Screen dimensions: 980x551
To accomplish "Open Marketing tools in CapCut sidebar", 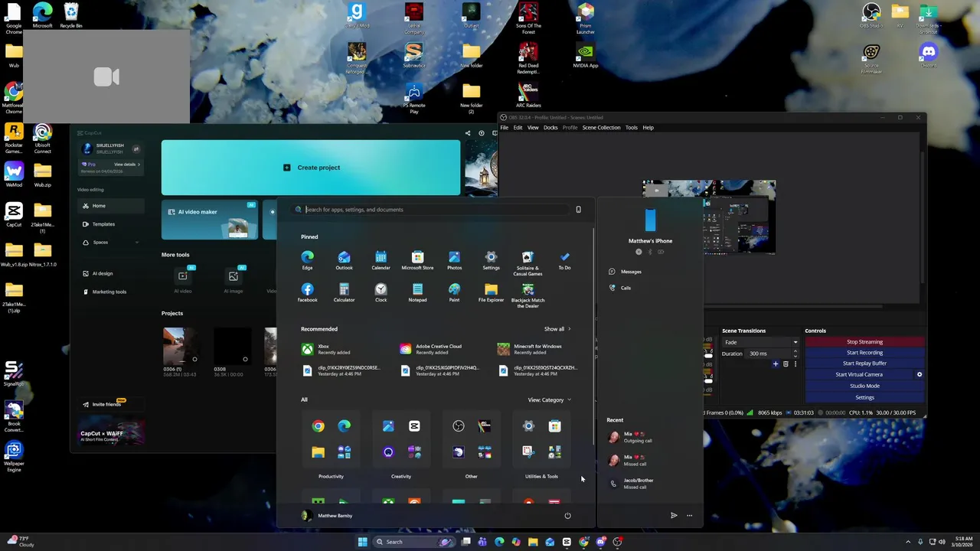I will (x=111, y=292).
